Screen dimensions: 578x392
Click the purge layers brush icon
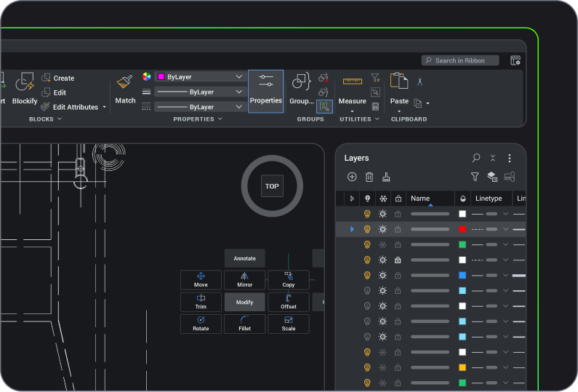(x=386, y=177)
